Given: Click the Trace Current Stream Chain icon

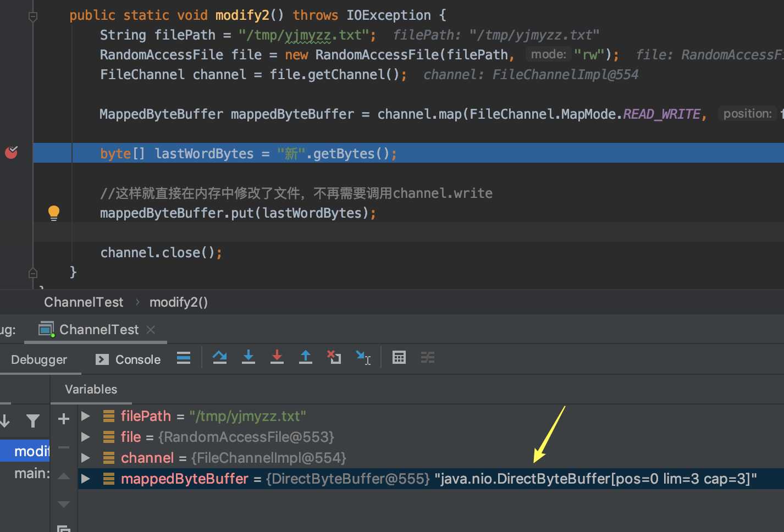Looking at the screenshot, I should point(428,358).
